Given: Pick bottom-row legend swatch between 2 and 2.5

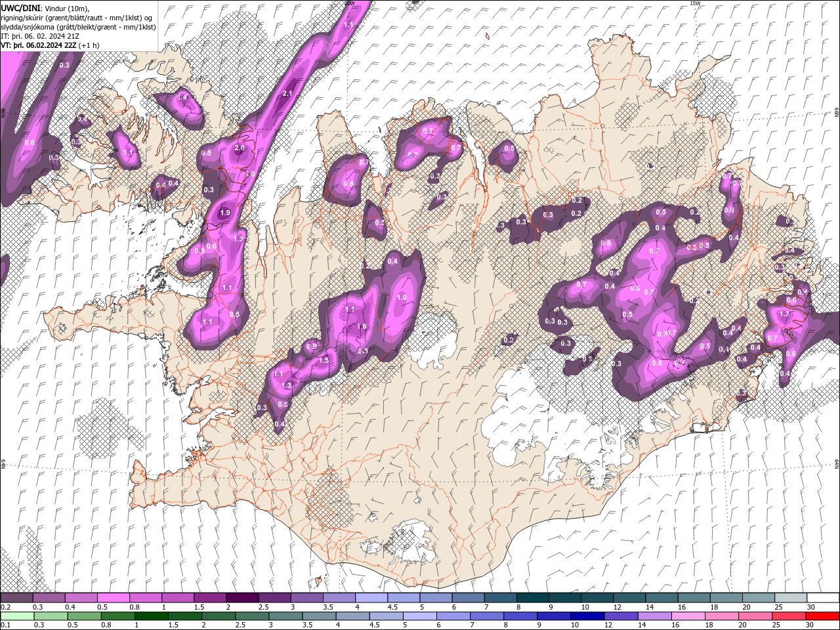Looking at the screenshot, I should coord(219,616).
